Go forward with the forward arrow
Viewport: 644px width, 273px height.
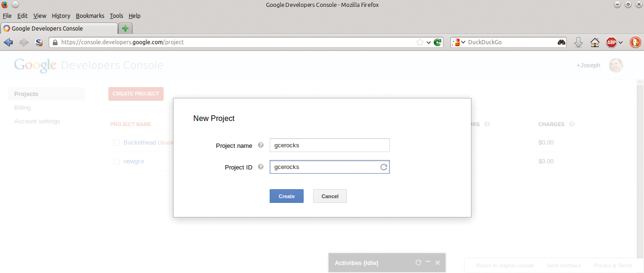click(24, 42)
